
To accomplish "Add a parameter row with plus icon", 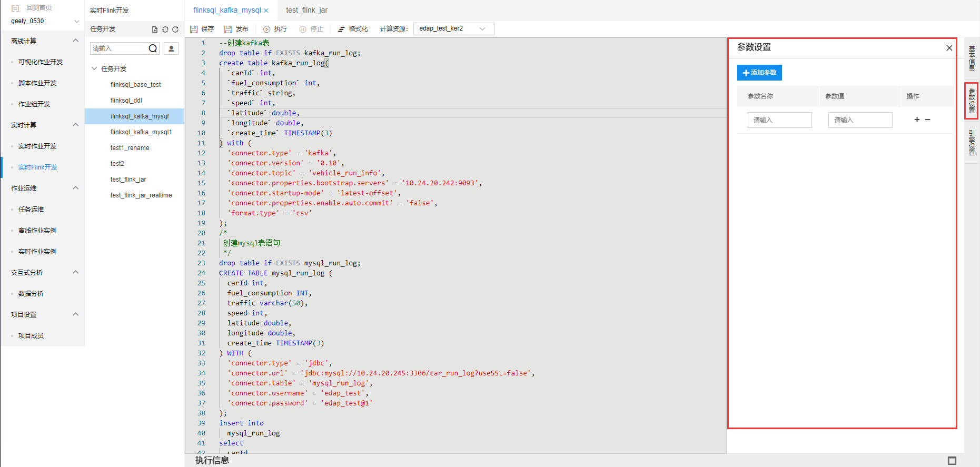I will pos(917,120).
